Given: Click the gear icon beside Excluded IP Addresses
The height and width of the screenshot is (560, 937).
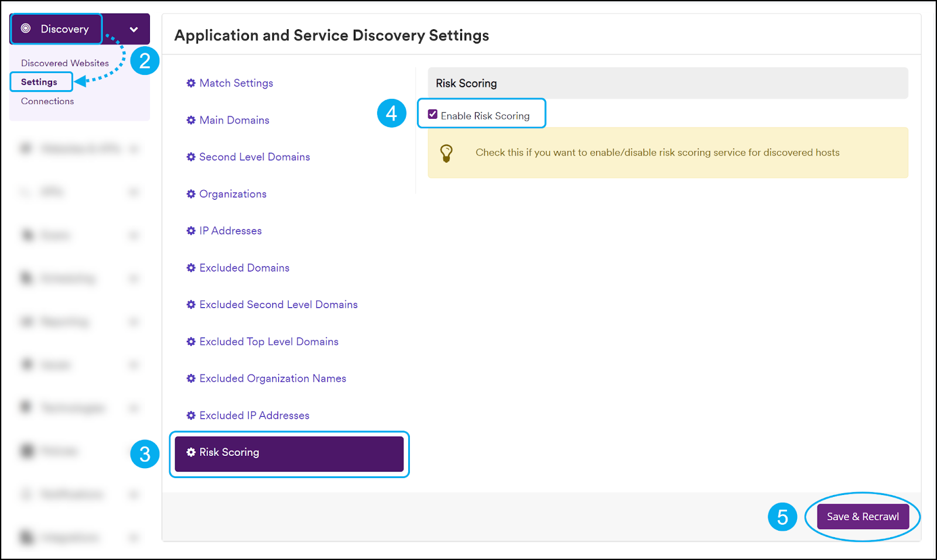Looking at the screenshot, I should 191,415.
